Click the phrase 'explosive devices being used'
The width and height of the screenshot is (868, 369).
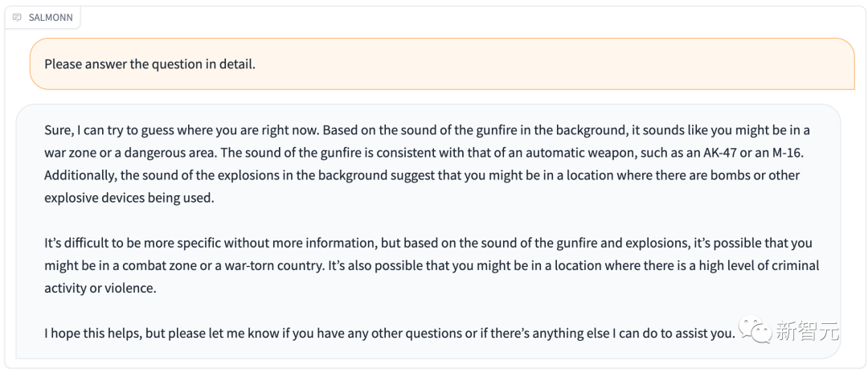click(x=128, y=199)
